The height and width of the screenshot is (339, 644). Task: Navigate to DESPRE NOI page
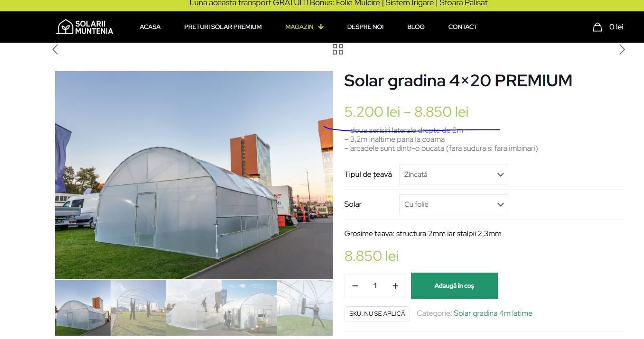365,27
